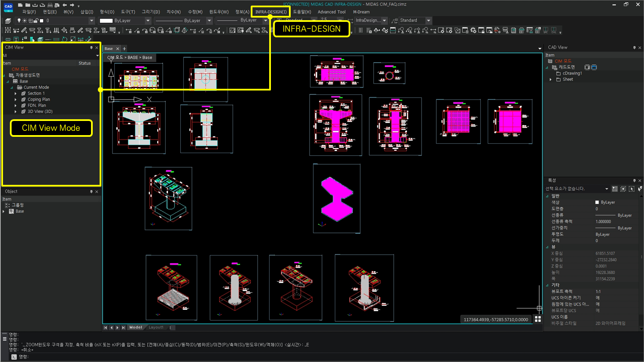
Task: Open the linetype ByLayer dropdown
Action: (210, 21)
